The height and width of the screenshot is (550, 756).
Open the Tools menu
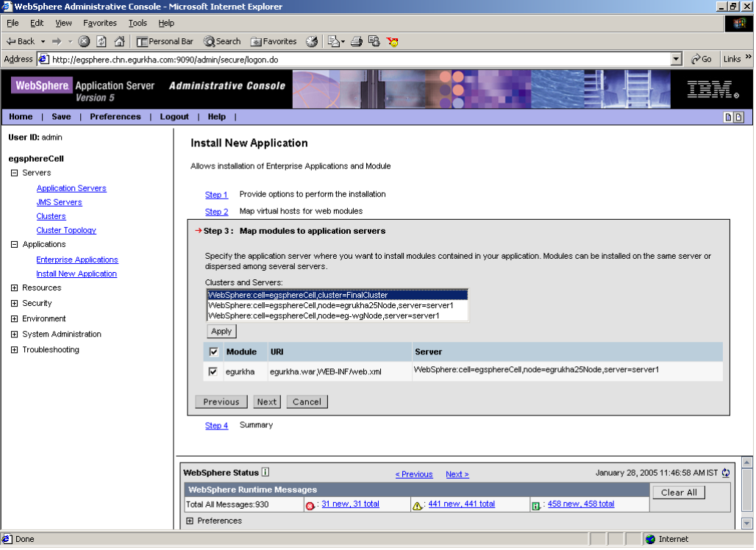coord(138,23)
